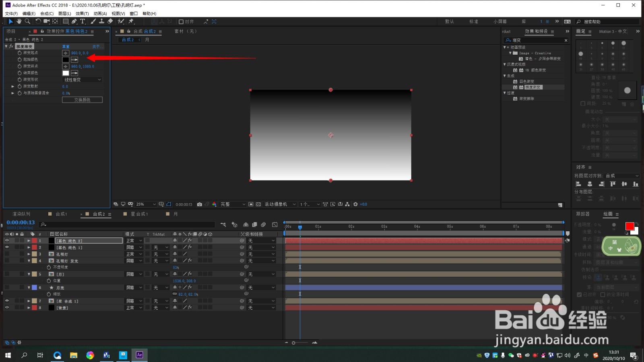This screenshot has width=644, height=362.
Task: Hide layer 7 星 合成 1
Action: [x=7, y=301]
